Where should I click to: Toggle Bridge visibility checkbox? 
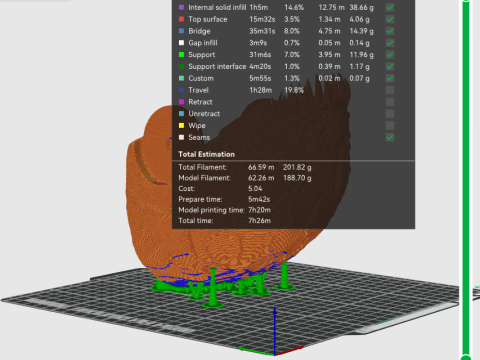390,31
